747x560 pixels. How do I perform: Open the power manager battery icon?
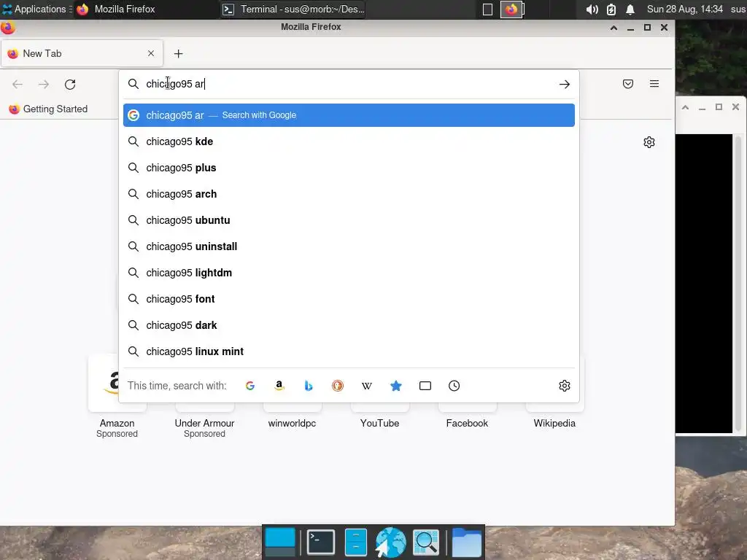pyautogui.click(x=611, y=9)
